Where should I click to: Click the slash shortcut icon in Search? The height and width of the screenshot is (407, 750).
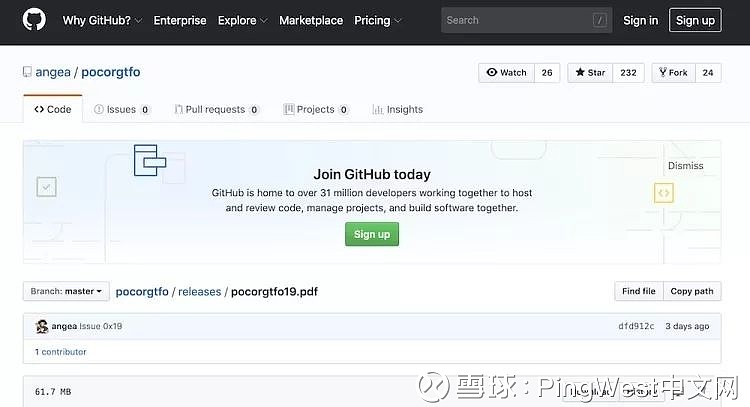pyautogui.click(x=599, y=20)
